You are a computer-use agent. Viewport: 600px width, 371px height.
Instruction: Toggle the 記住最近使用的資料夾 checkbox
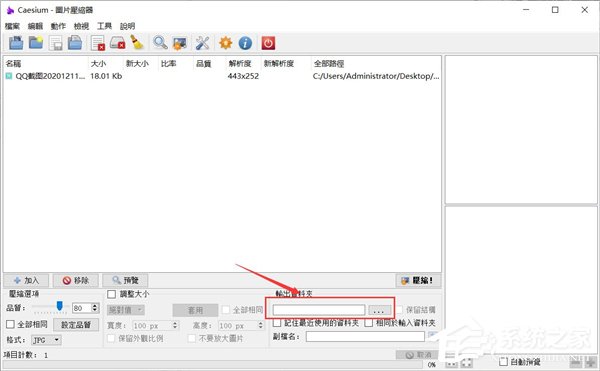tap(277, 323)
